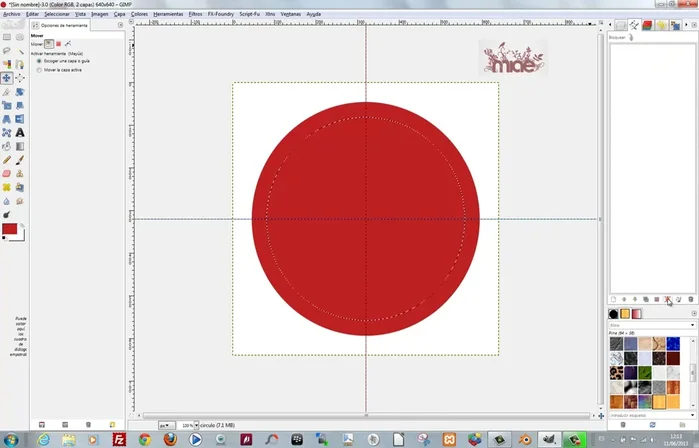This screenshot has width=699, height=448.
Task: Click the red foreground color swatch
Action: 10,230
